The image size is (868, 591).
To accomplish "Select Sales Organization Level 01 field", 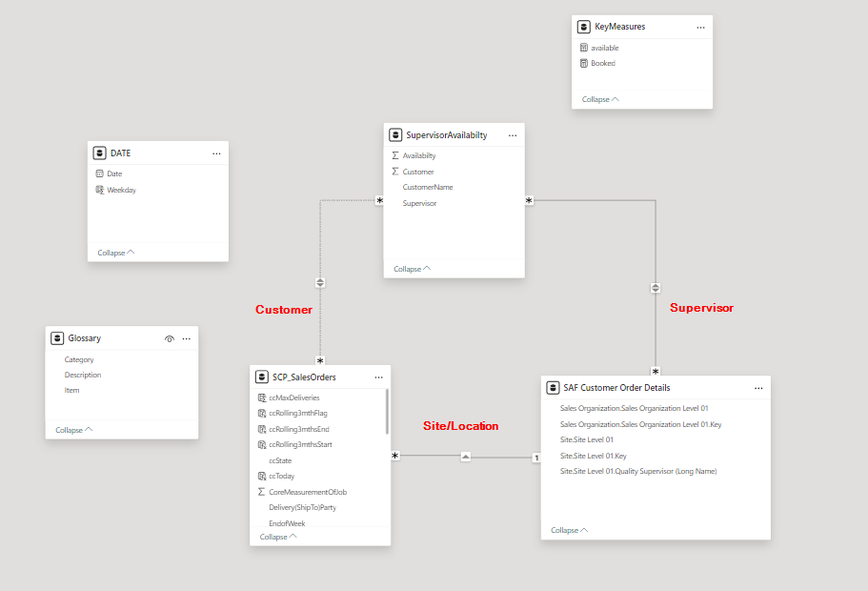I will tap(634, 408).
